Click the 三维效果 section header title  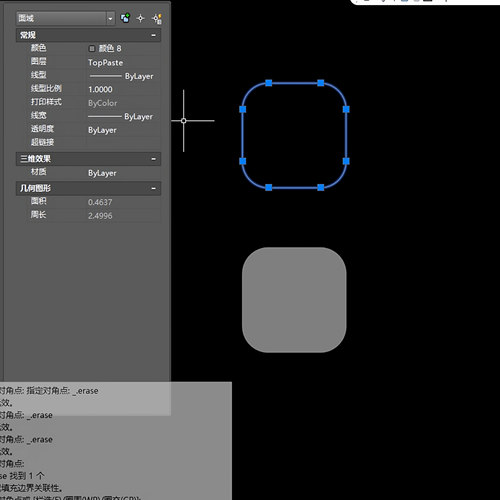[x=35, y=159]
